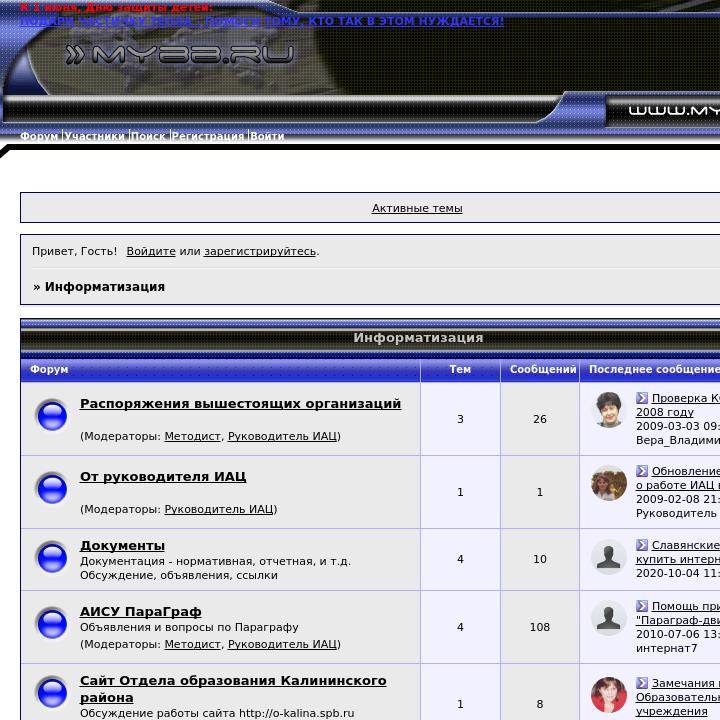
Task: Go to last post arrow for Славянские topic
Action: pyautogui.click(x=641, y=545)
